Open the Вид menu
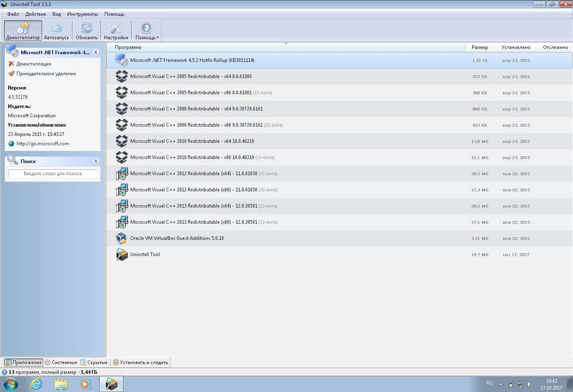The height and width of the screenshot is (392, 573). click(x=57, y=14)
